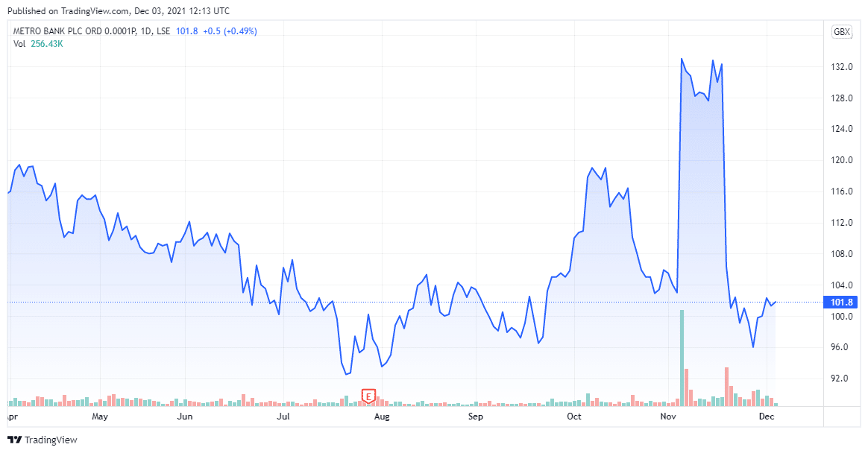Click the 108.0 price axis label
Image resolution: width=868 pixels, height=453 pixels.
pos(841,254)
